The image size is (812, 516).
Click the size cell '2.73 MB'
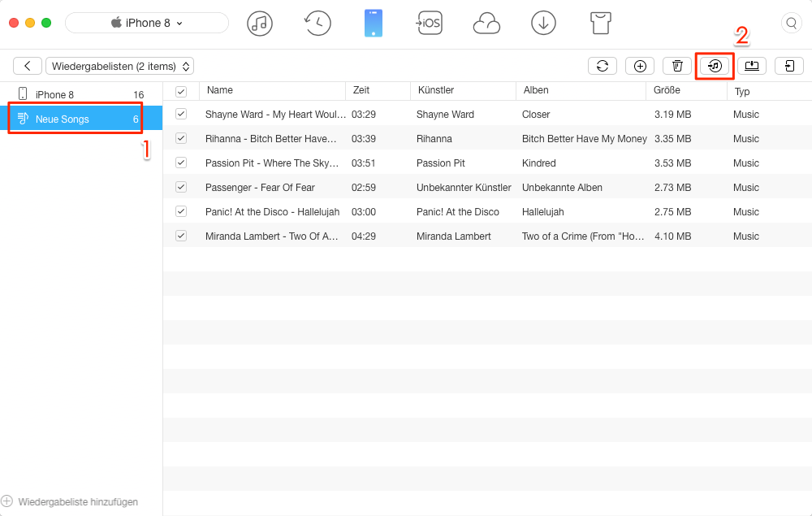pos(672,188)
